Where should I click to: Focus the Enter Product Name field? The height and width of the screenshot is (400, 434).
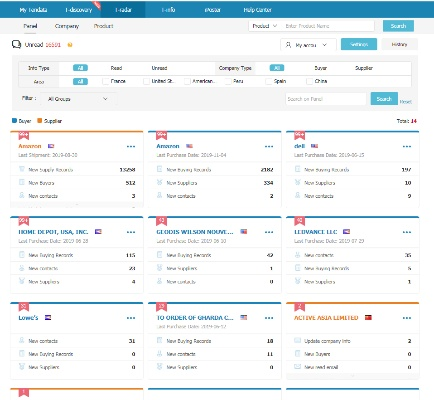coord(328,26)
